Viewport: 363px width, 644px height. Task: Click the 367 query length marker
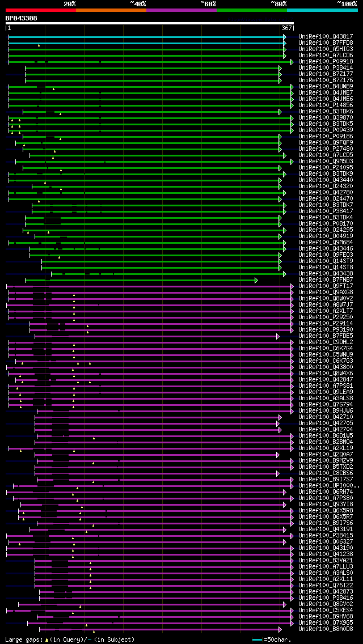click(286, 28)
